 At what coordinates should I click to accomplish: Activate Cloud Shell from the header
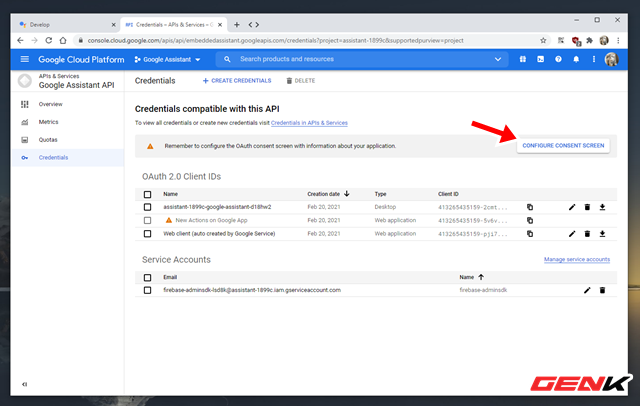tap(540, 59)
